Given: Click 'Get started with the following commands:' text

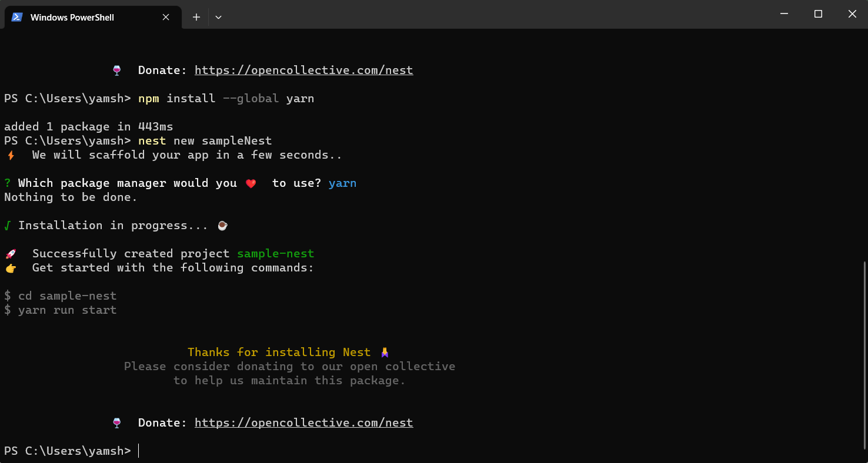Looking at the screenshot, I should click(173, 267).
